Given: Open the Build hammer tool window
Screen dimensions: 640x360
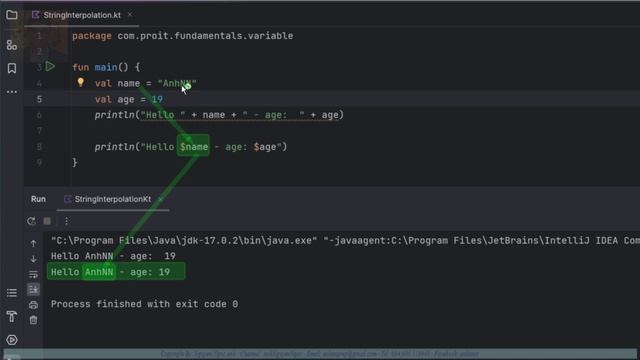Looking at the screenshot, I should [x=12, y=316].
